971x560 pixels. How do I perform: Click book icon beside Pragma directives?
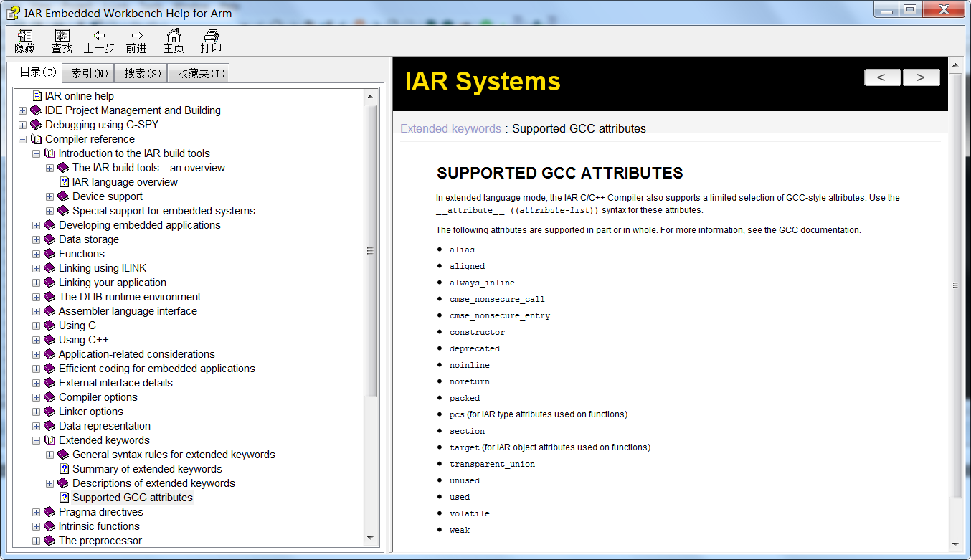click(x=49, y=512)
